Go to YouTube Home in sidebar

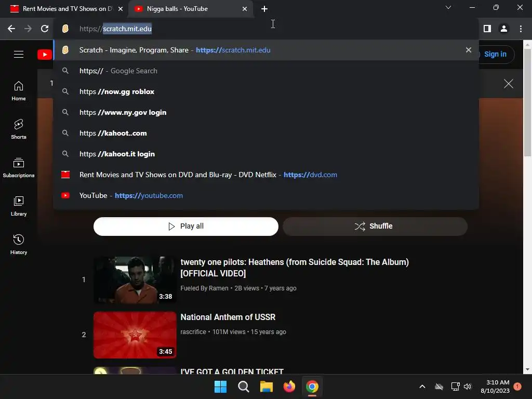pyautogui.click(x=19, y=91)
